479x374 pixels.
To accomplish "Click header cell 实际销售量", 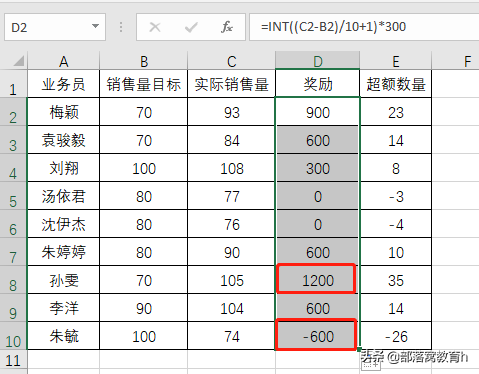I will [232, 84].
